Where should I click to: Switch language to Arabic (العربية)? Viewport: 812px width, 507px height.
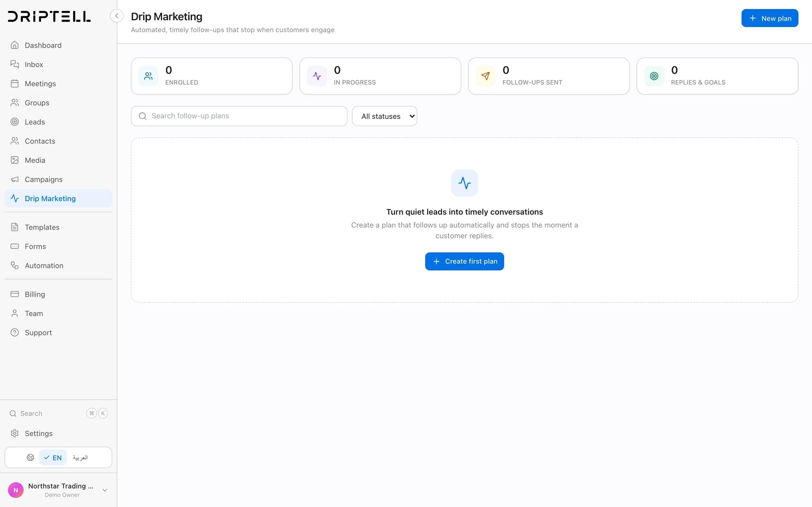(x=80, y=457)
